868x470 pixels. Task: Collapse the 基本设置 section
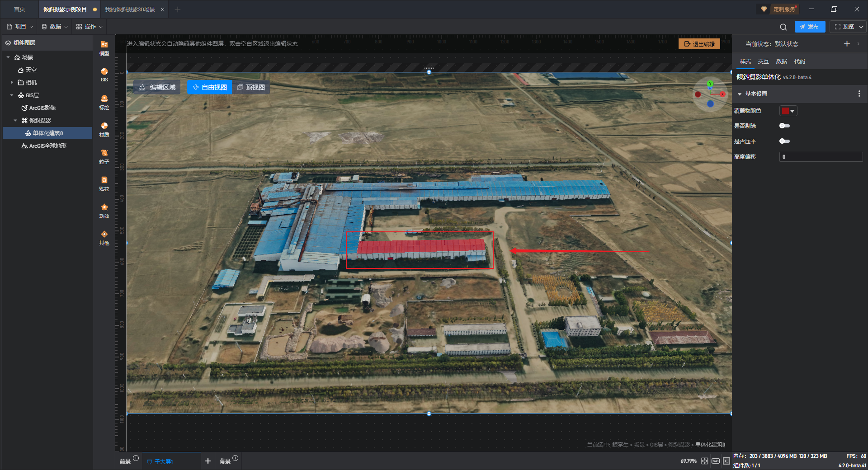740,94
